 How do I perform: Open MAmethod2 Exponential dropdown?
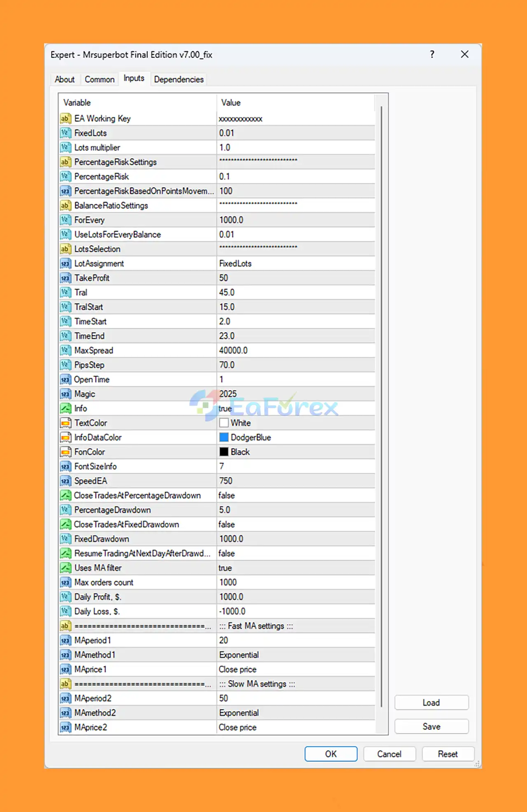point(296,713)
